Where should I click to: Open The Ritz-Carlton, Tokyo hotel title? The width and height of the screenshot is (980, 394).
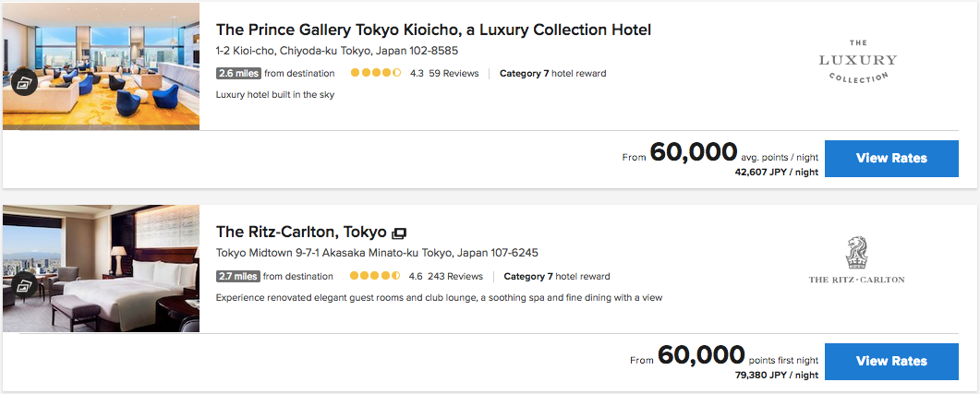point(301,232)
